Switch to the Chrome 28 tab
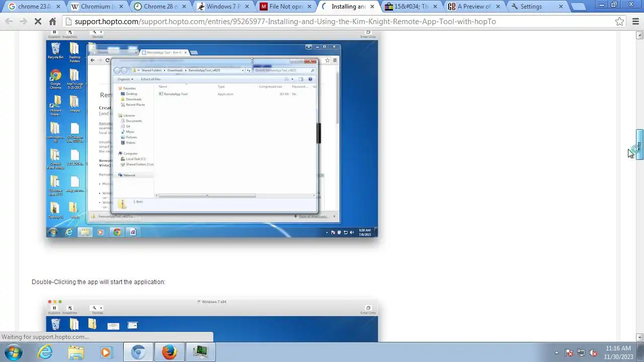Screen dimensions: 644x362 158,7
